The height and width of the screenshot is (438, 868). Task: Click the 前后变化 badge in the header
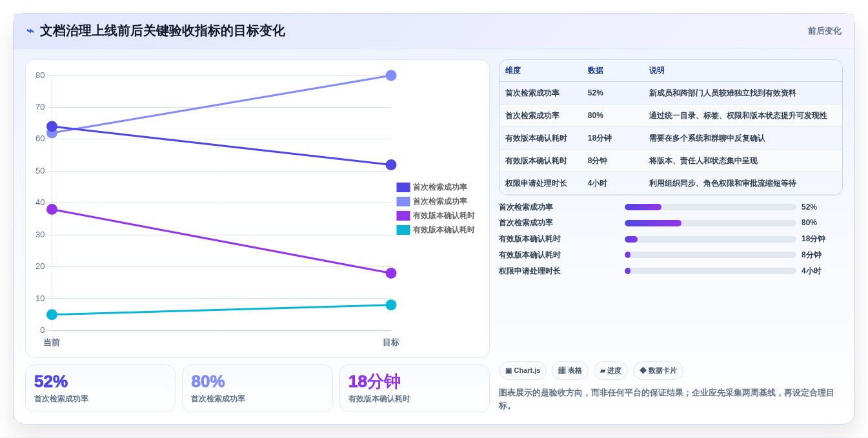pyautogui.click(x=824, y=31)
